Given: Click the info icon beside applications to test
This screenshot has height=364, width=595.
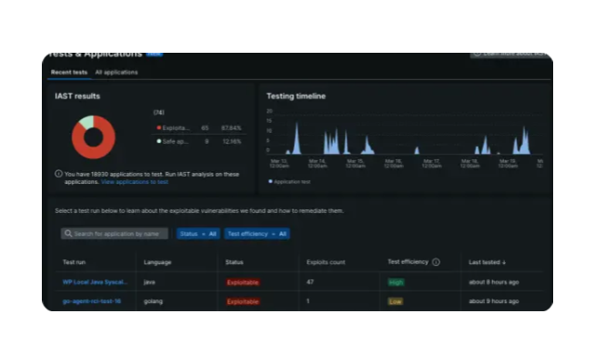Looking at the screenshot, I should (58, 174).
